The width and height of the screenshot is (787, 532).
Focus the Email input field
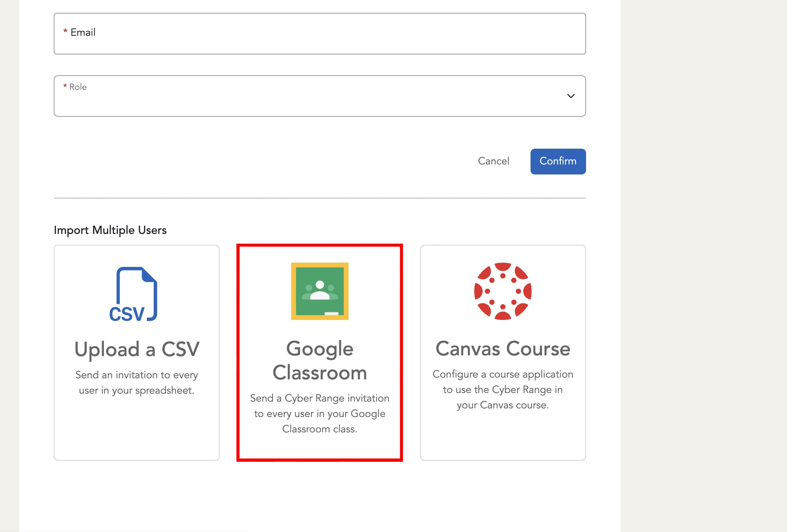[320, 34]
